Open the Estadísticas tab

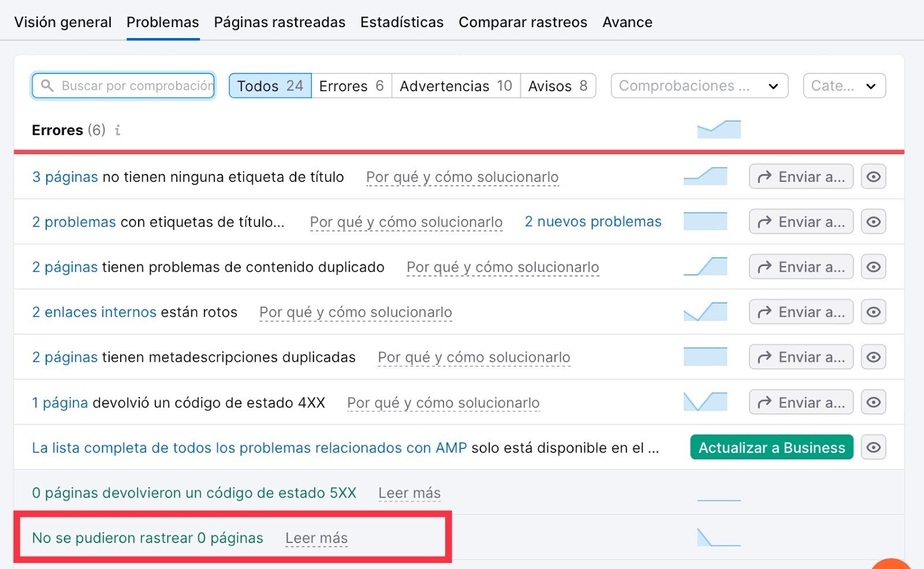(x=402, y=22)
